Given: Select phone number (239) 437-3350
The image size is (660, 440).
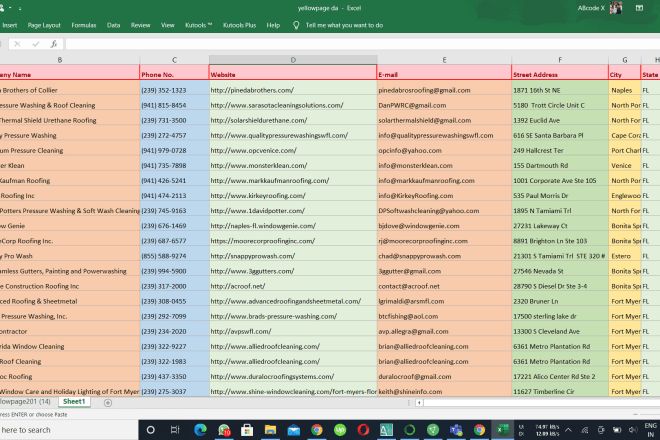Looking at the screenshot, I should click(x=174, y=376).
